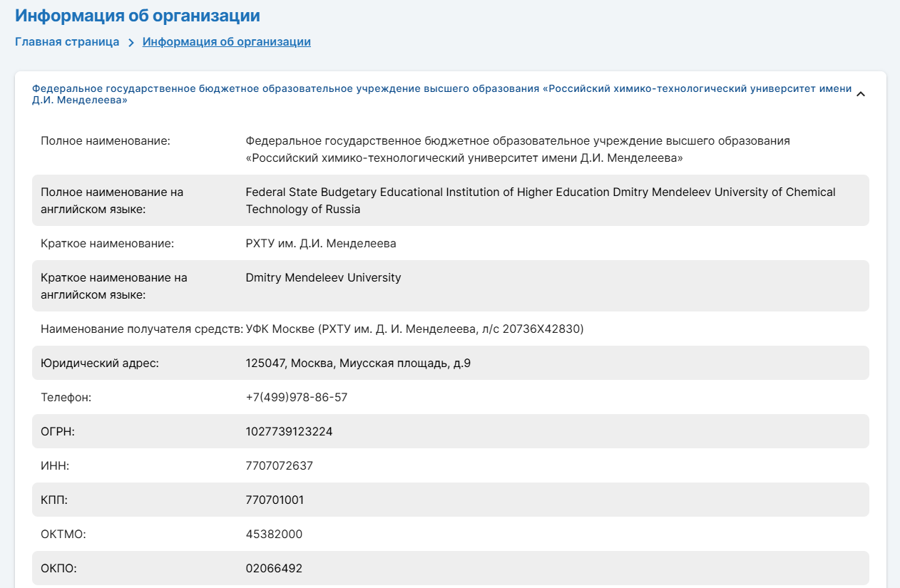Screen dimensions: 900x588
Task: Click the label ОГРН:
Action: click(x=58, y=432)
